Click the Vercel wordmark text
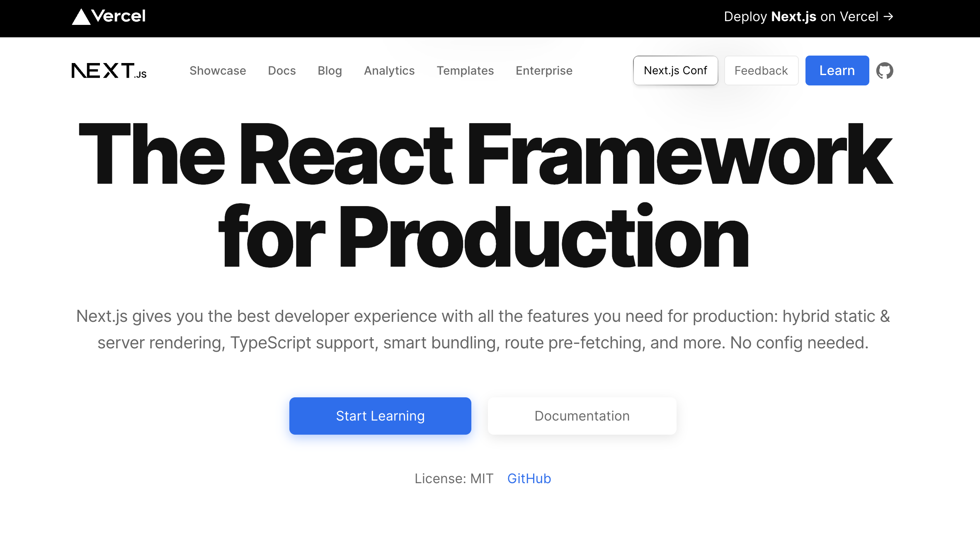 pyautogui.click(x=119, y=17)
